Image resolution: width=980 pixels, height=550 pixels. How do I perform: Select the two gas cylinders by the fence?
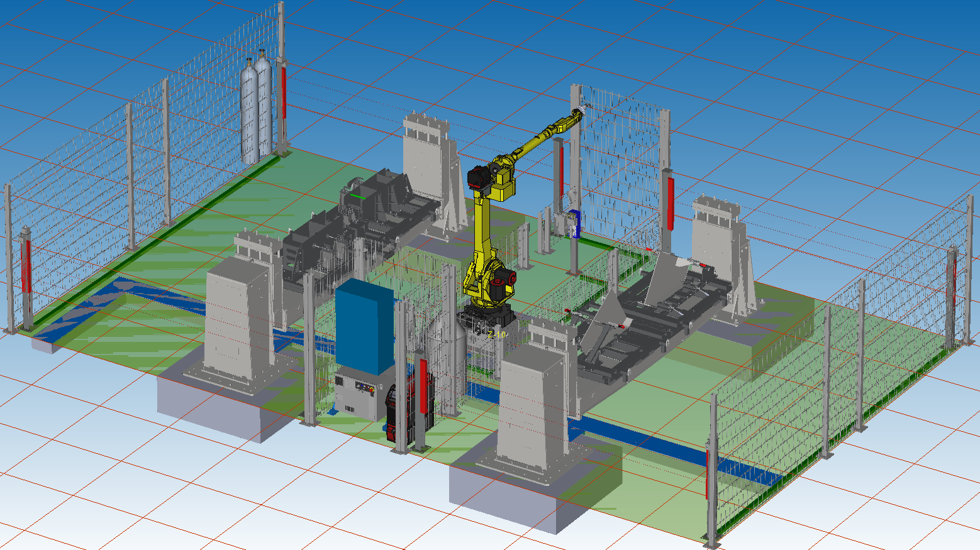(257, 108)
